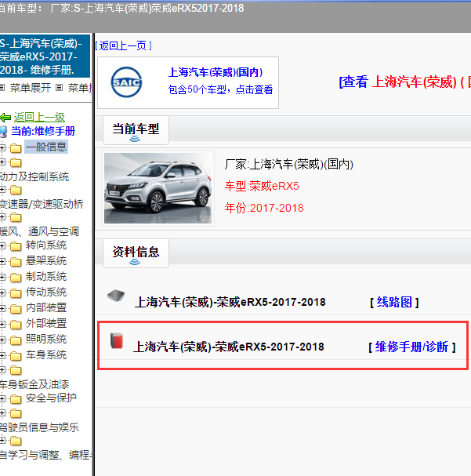Open 驾驶员信息与娱乐 in the tree

pyautogui.click(x=39, y=427)
